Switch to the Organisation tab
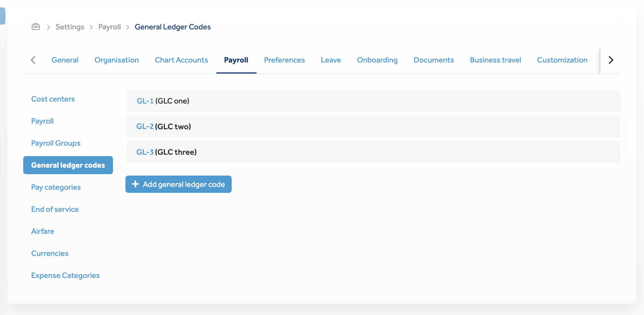Screen dimensions: 644x315 pos(116,60)
